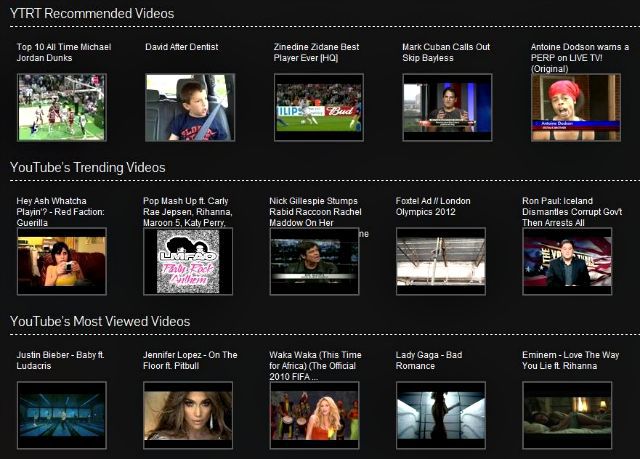Viewport: 640px width, 459px height.
Task: Open the Zinedine Zidane soccer video thumbnail
Action: click(x=319, y=108)
